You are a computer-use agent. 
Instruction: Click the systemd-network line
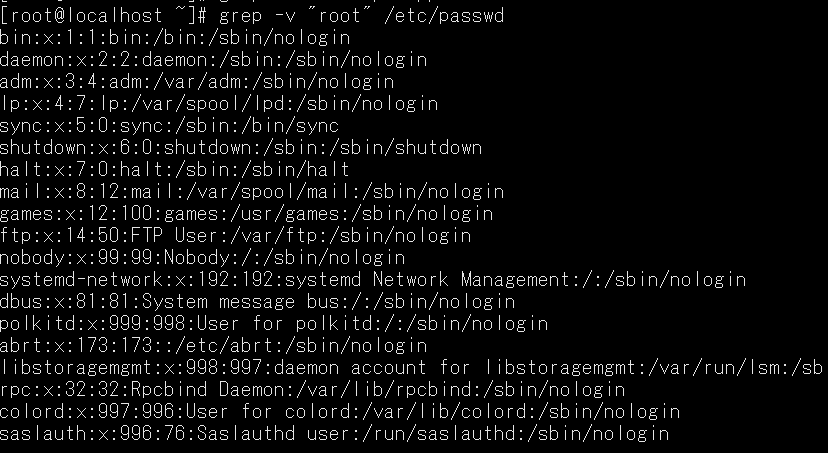pyautogui.click(x=373, y=280)
